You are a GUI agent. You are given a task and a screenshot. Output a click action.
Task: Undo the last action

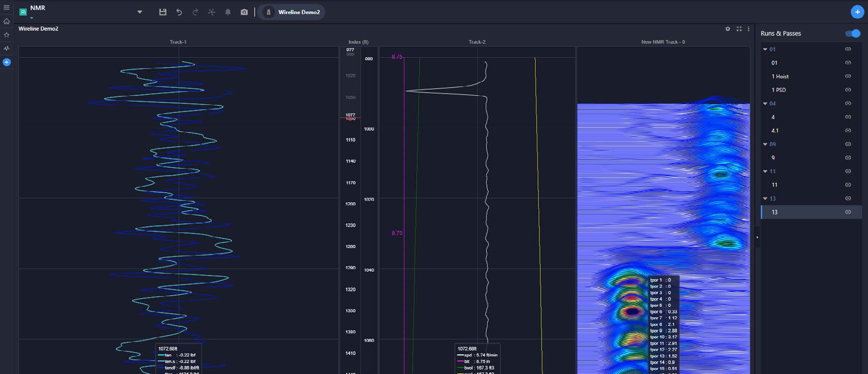click(x=179, y=12)
